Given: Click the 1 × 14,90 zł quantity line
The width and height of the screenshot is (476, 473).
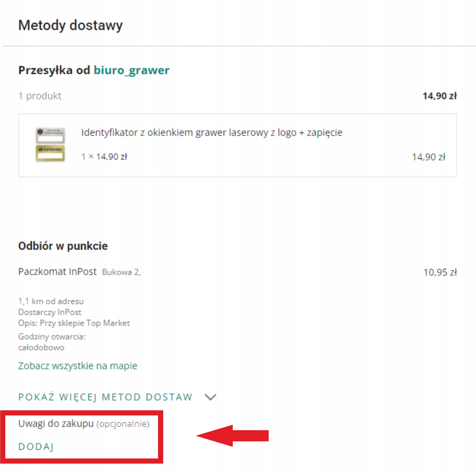Looking at the screenshot, I should coord(104,157).
